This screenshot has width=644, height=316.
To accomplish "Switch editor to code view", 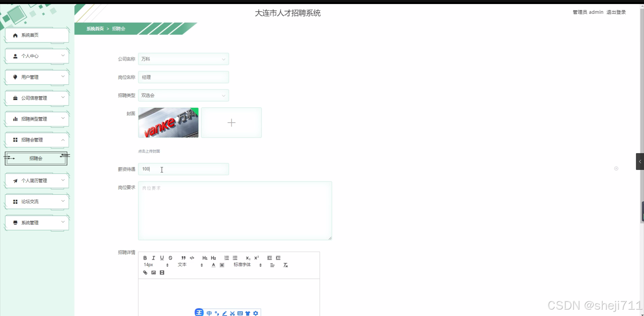I will pyautogui.click(x=192, y=258).
